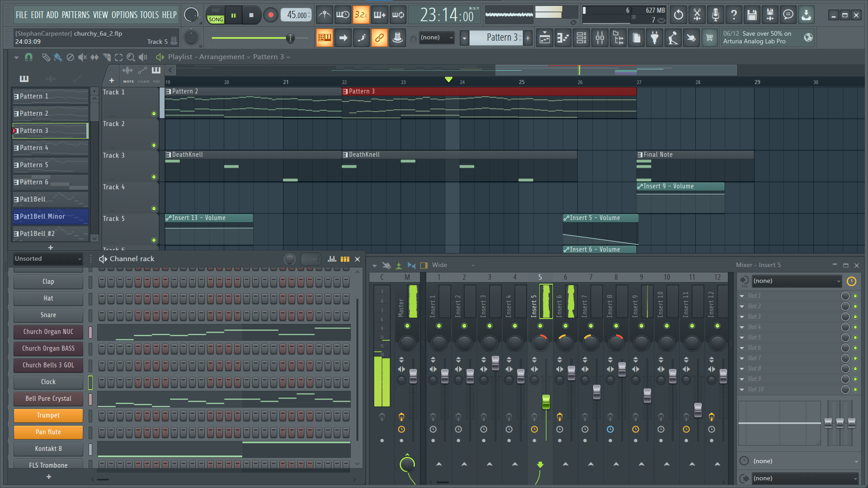
Task: Select the Church Organ BASS channel
Action: (48, 348)
